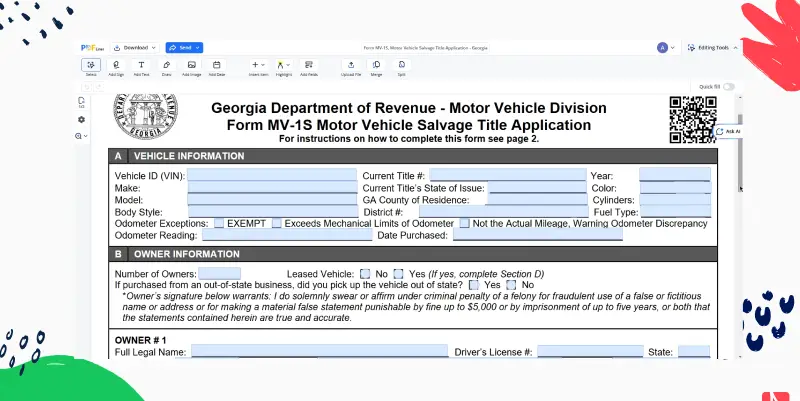The height and width of the screenshot is (401, 800).
Task: Select the Draw tool
Action: (x=166, y=65)
